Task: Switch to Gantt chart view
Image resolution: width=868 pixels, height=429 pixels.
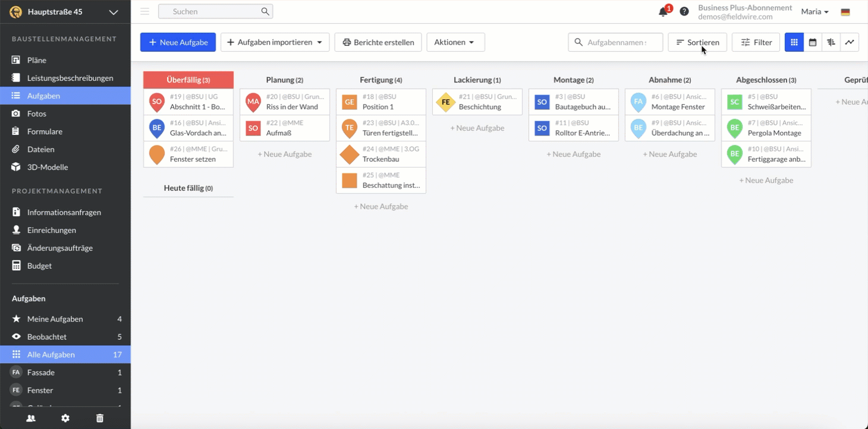Action: point(831,42)
